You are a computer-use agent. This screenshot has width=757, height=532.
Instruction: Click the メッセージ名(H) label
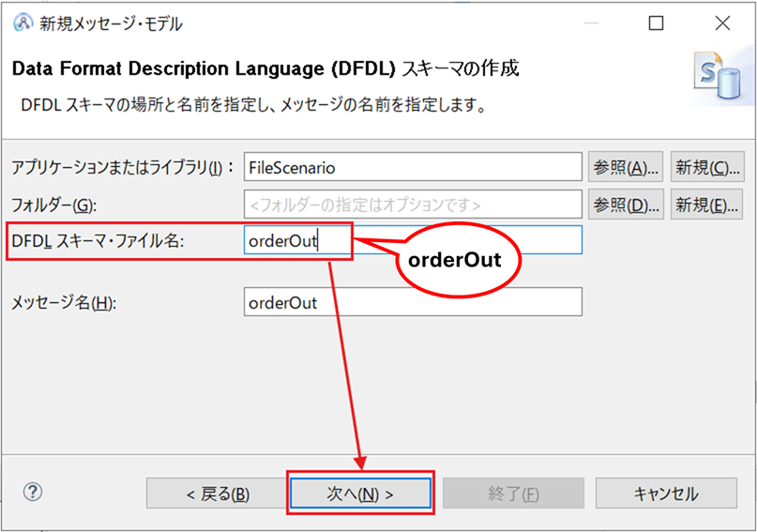point(64,303)
